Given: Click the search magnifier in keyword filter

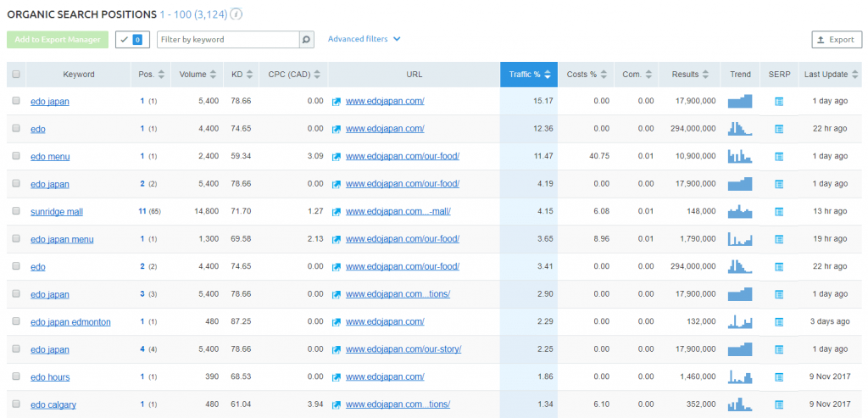Looking at the screenshot, I should [307, 40].
